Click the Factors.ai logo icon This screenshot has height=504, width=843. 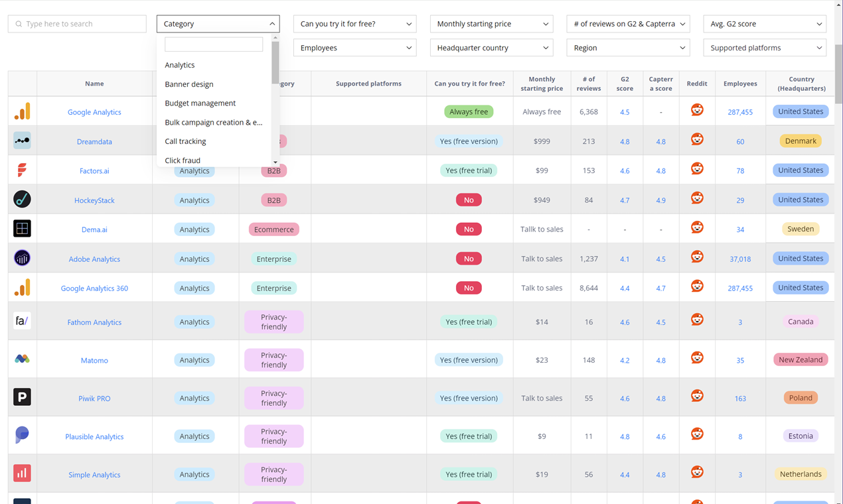tap(22, 170)
